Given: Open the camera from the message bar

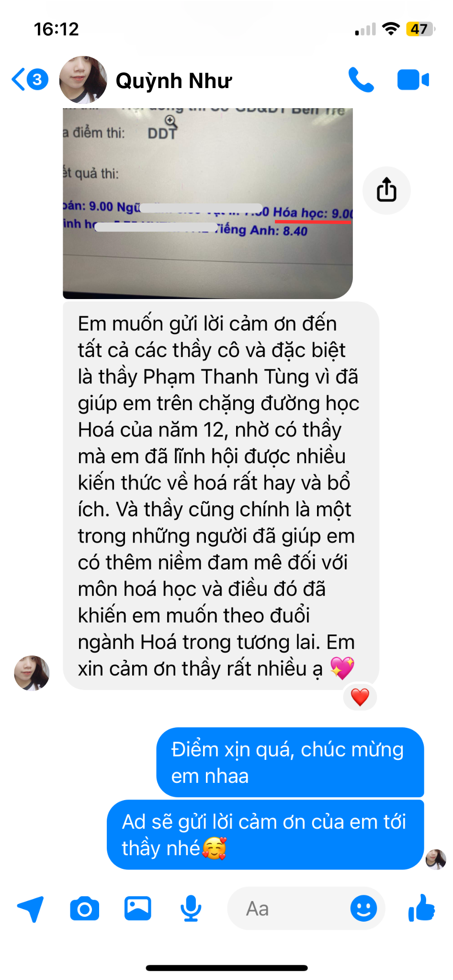Looking at the screenshot, I should tap(85, 908).
